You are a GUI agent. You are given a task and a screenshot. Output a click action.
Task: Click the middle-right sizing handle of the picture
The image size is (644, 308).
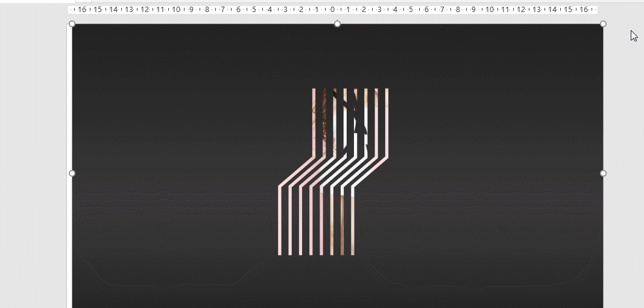tap(603, 174)
